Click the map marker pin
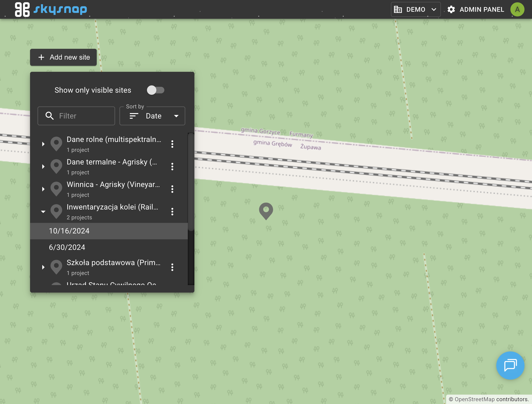Viewport: 532px width, 404px height. click(266, 211)
